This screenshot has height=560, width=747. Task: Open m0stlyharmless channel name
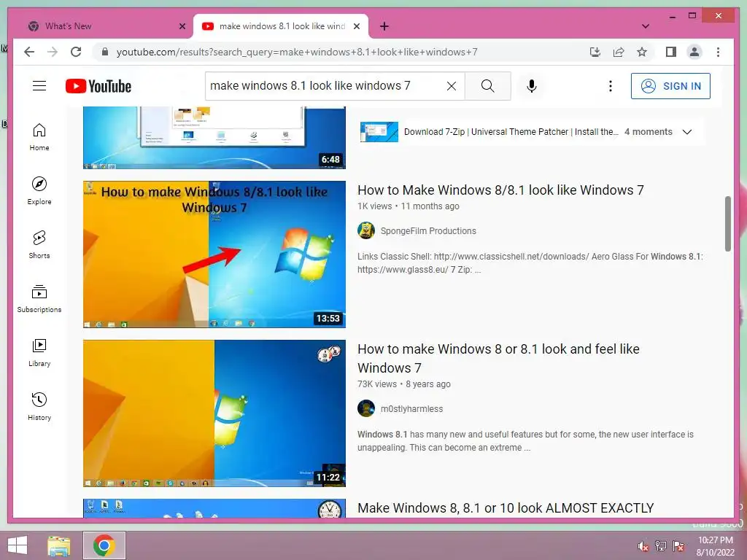coord(411,408)
